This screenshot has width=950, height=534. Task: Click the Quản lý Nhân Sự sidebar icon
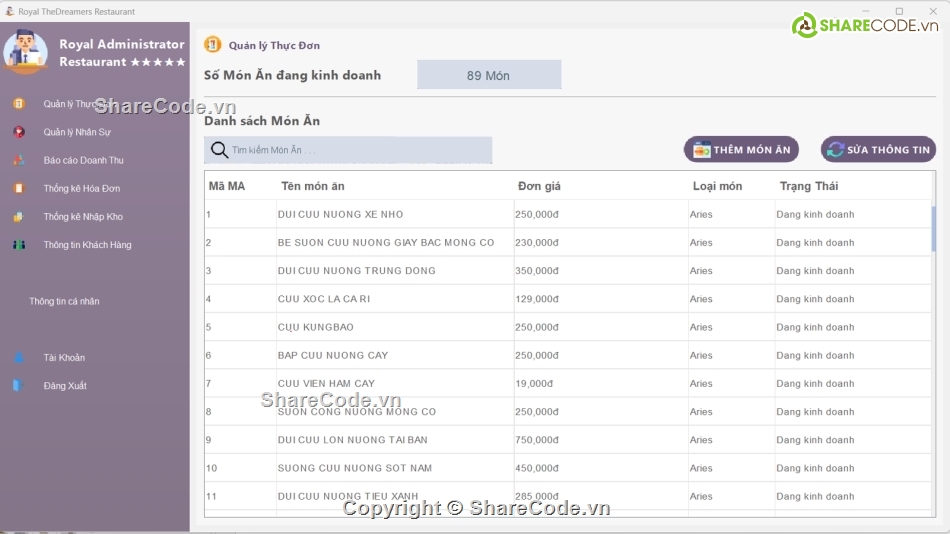(18, 132)
